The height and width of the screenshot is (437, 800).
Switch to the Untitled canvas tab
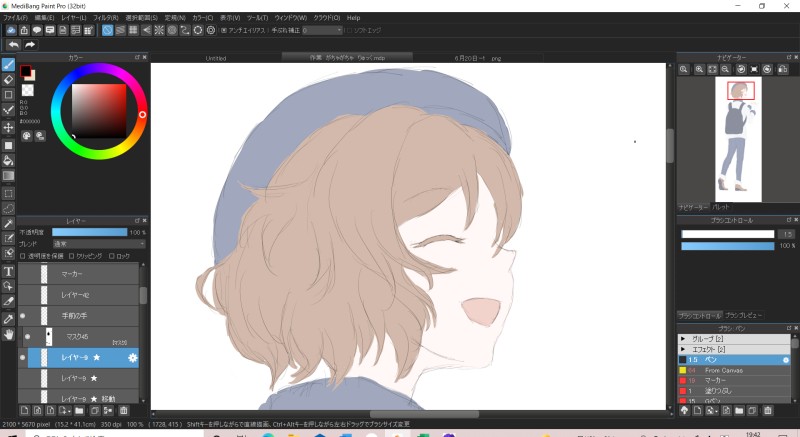(x=216, y=58)
